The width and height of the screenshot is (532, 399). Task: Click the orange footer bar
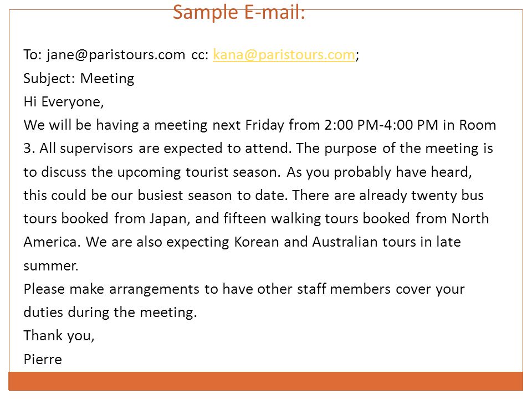(265, 381)
